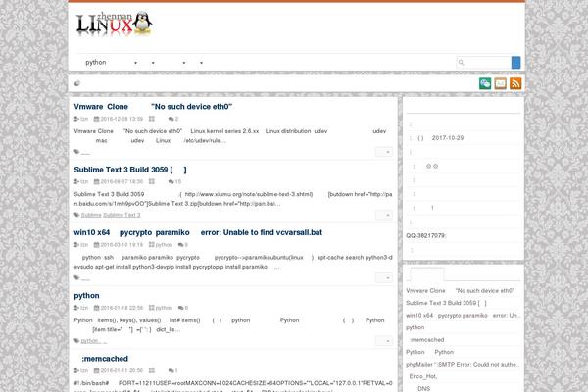
Task: Click the calendar icon by 2016-01-11 date
Action: tap(96, 370)
